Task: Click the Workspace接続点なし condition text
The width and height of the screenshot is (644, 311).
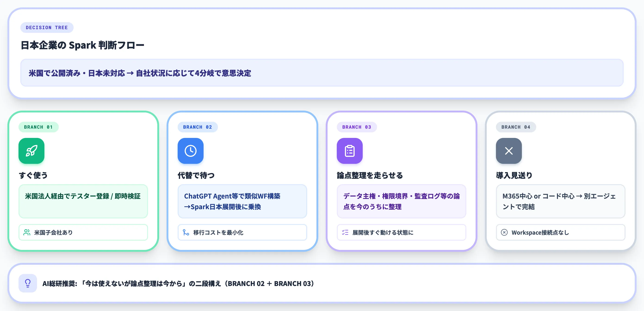Action: tap(540, 233)
